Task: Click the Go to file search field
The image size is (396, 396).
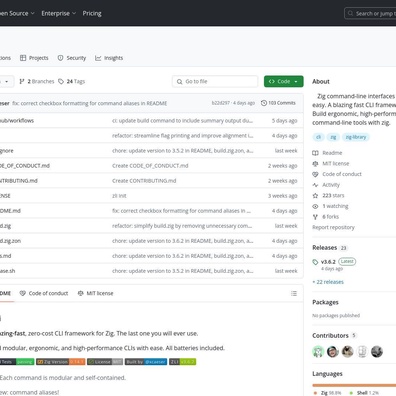Action: [215, 81]
